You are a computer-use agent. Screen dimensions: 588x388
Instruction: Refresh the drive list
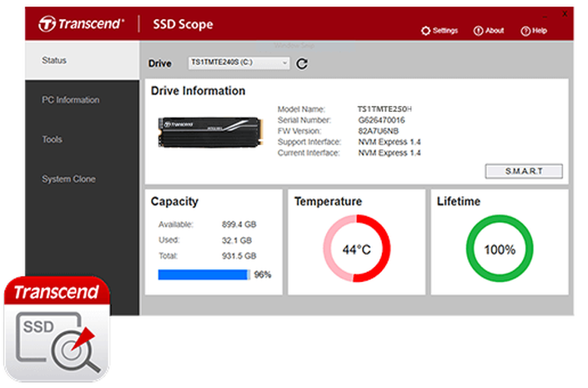click(302, 63)
